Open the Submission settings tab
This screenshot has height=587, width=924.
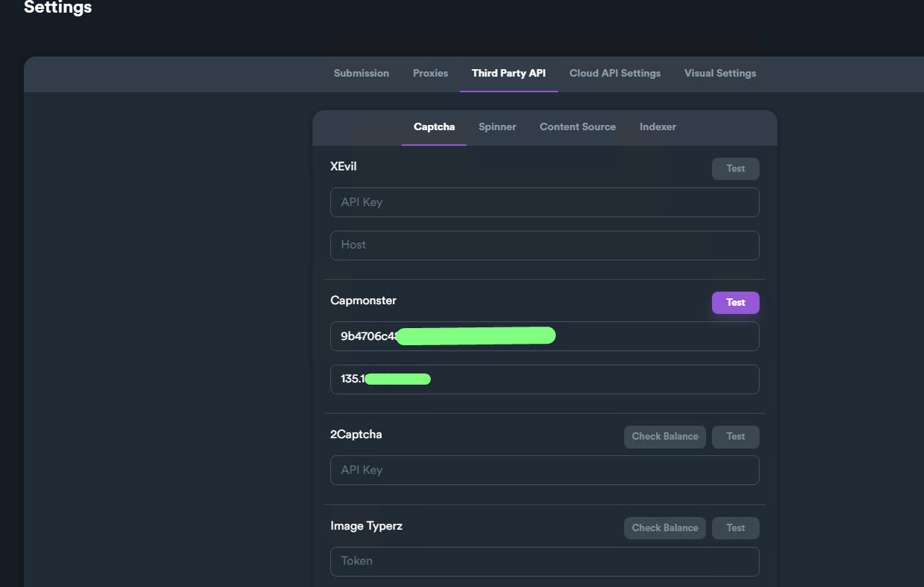(x=361, y=73)
